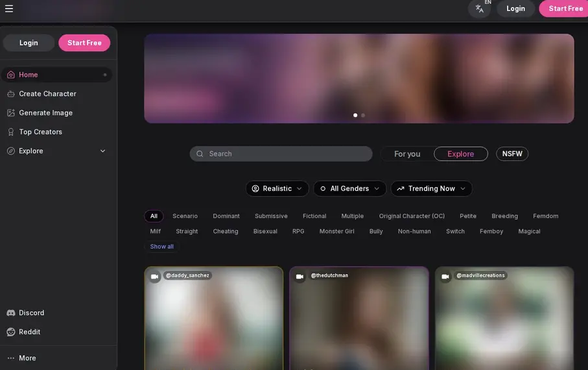The height and width of the screenshot is (370, 588).
Task: Click the Reddit logo icon
Action: [x=11, y=332]
